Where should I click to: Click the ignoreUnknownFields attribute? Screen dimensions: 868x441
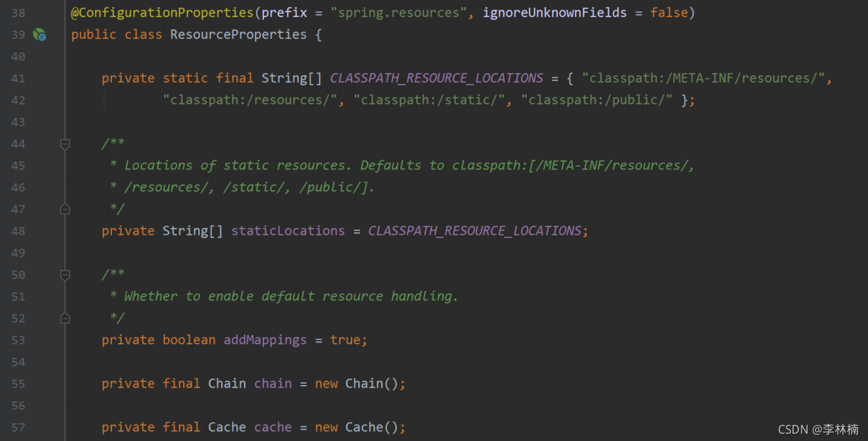click(555, 13)
